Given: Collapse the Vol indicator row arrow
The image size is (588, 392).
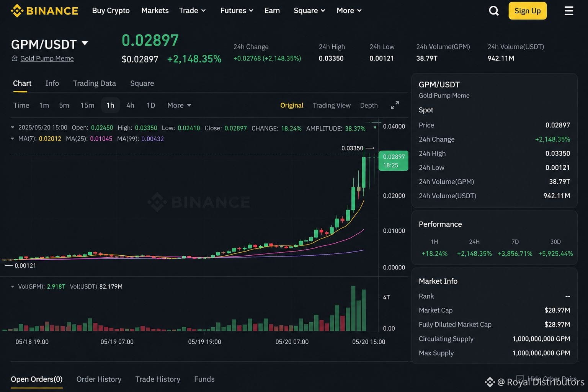Looking at the screenshot, I should coord(13,286).
